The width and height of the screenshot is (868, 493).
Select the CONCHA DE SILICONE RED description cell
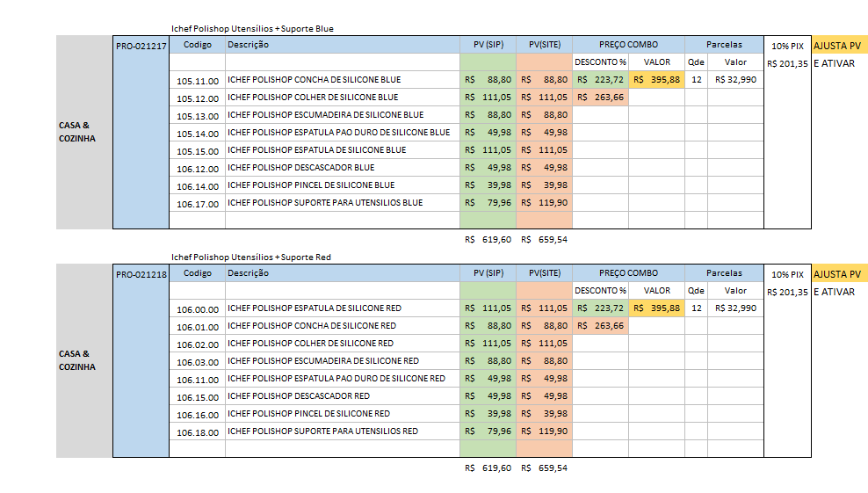point(312,326)
